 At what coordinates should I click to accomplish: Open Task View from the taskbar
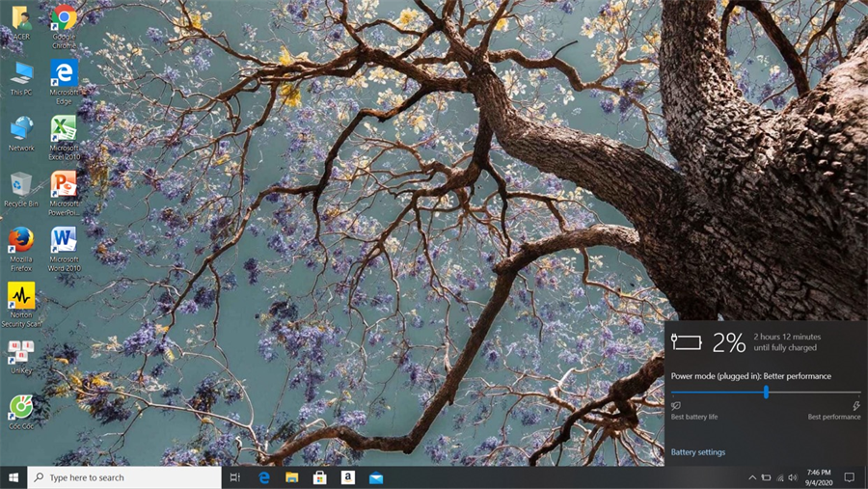pos(234,477)
